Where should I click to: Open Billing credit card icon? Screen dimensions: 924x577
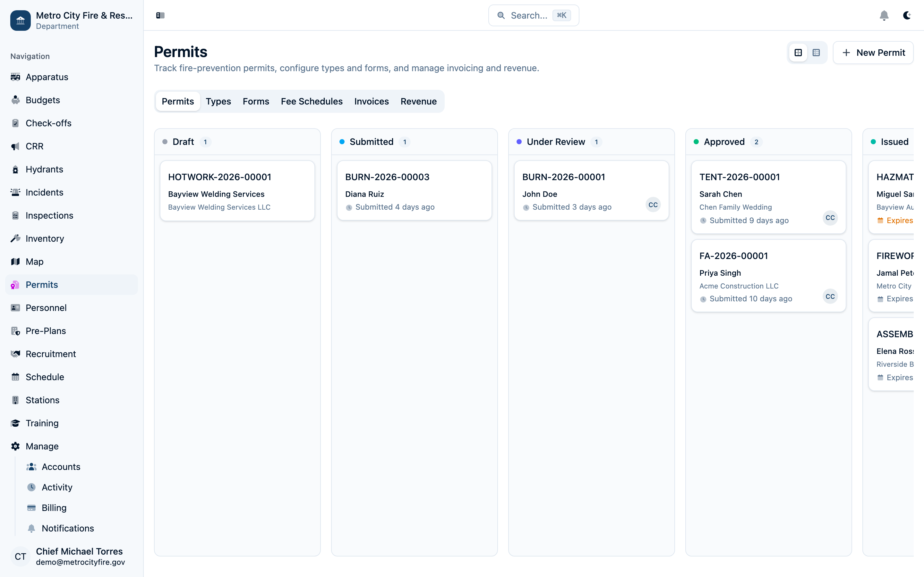coord(31,508)
